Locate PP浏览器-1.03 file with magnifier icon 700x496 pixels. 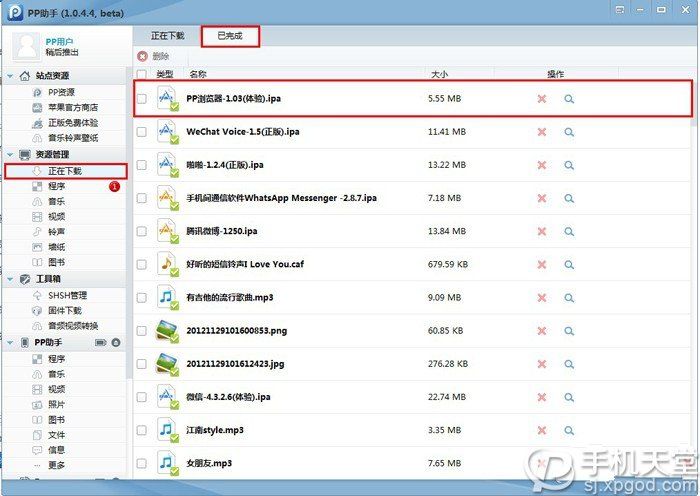pos(569,99)
